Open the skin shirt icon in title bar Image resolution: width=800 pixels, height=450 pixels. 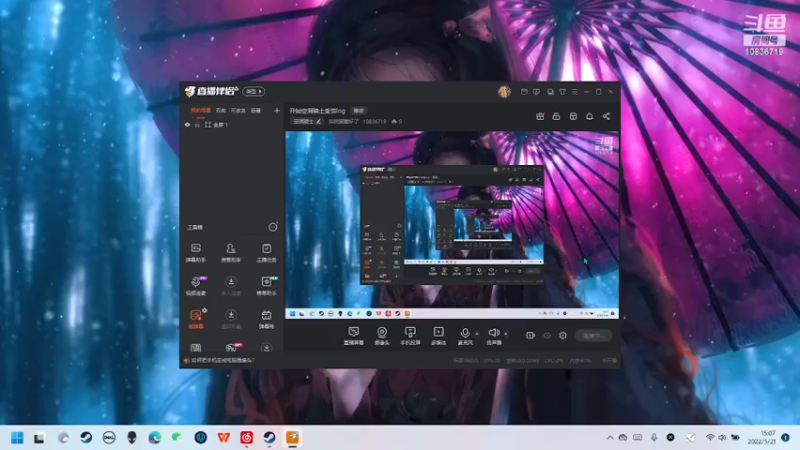[x=562, y=92]
